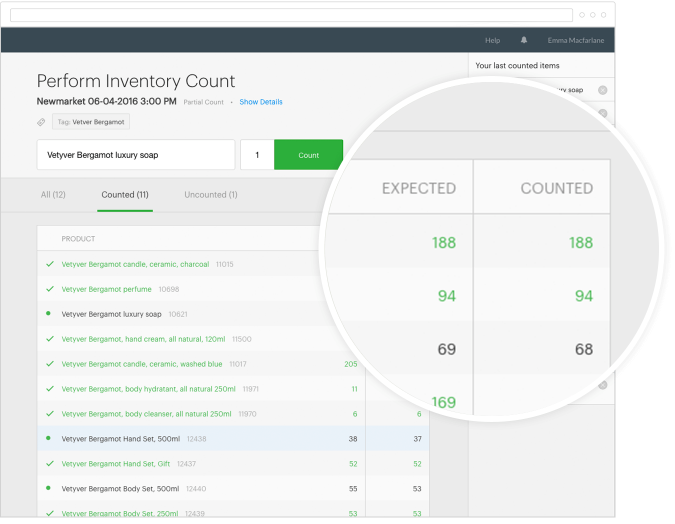
Task: Open the Help menu
Action: pyautogui.click(x=492, y=40)
